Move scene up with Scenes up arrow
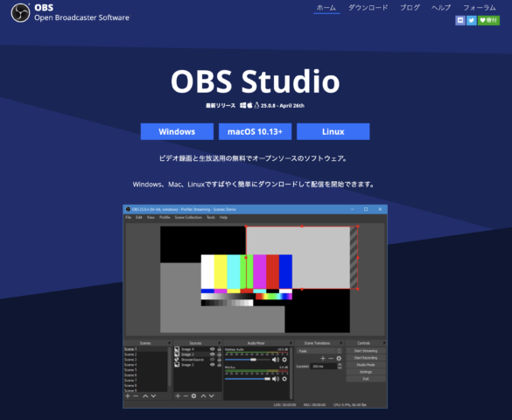Image resolution: width=512 pixels, height=420 pixels. (145, 395)
